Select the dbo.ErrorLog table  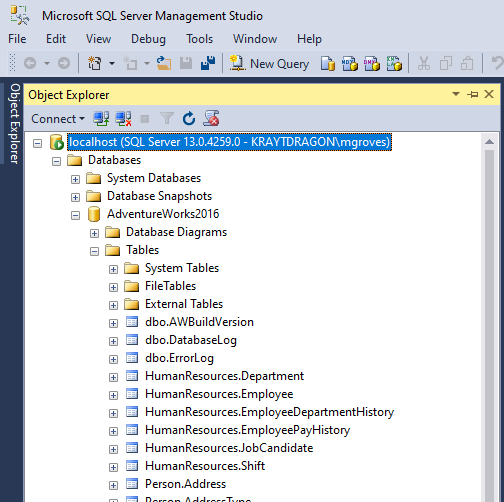point(179,358)
